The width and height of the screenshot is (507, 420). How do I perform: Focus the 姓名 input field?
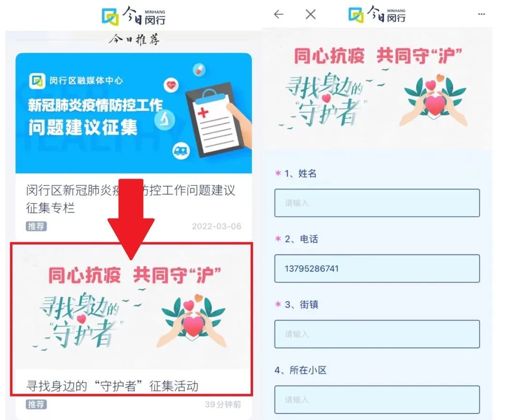pyautogui.click(x=377, y=203)
